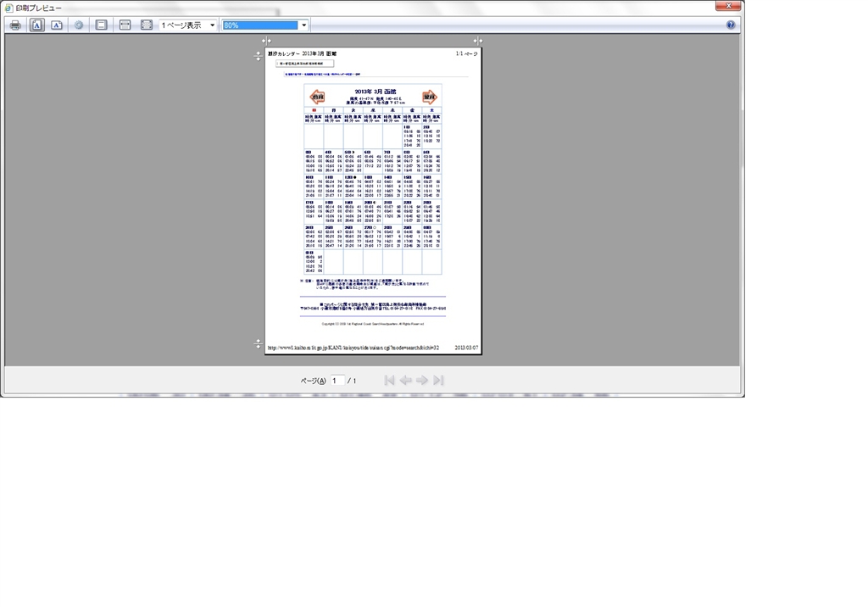This screenshot has height=607, width=868.
Task: Click the 80% scale field
Action: [260, 25]
